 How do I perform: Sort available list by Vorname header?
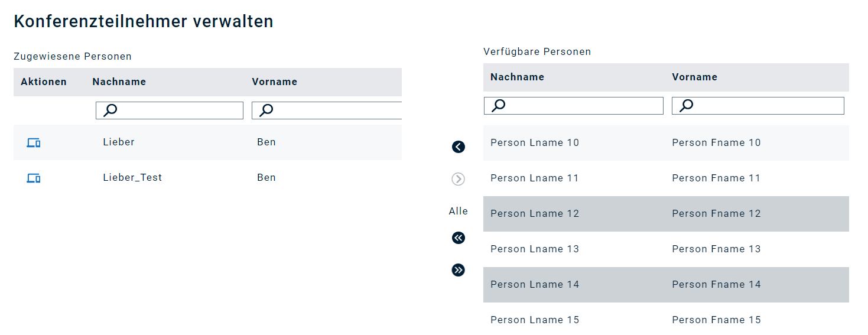694,77
